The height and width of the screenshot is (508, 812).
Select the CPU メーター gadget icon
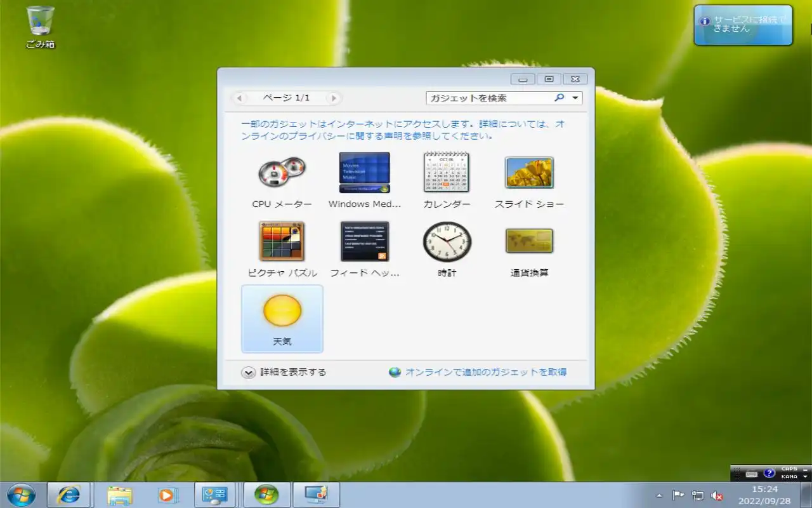pos(282,172)
